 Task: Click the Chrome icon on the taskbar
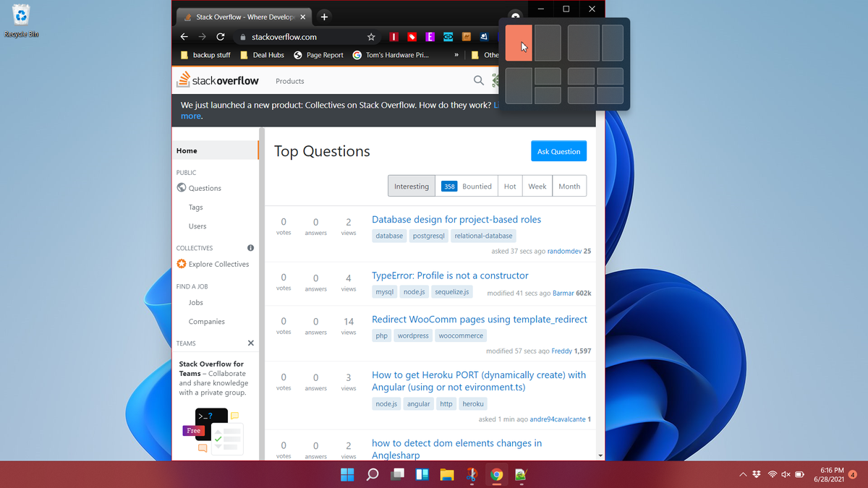coord(496,475)
